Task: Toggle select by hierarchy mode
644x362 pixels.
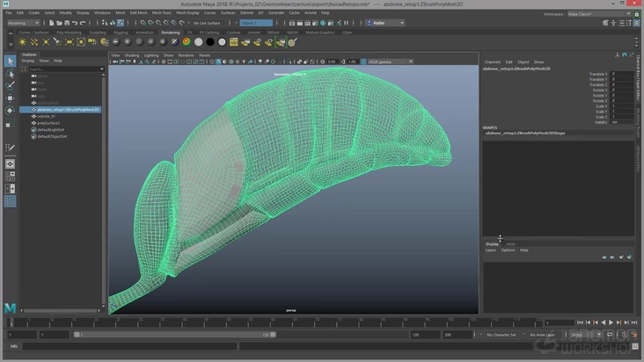Action: pos(105,23)
